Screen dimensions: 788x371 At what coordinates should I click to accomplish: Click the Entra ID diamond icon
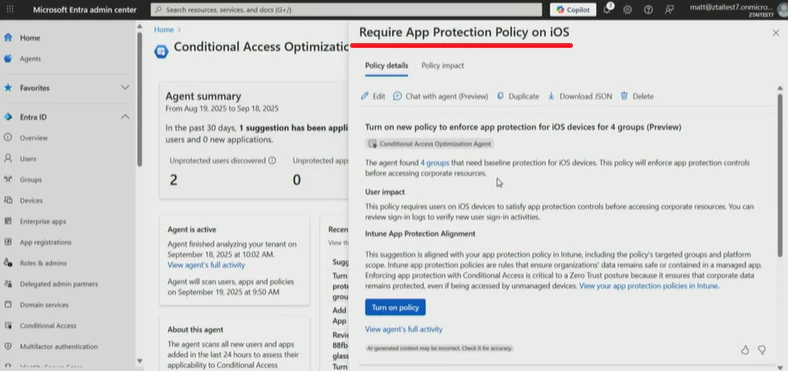8,117
